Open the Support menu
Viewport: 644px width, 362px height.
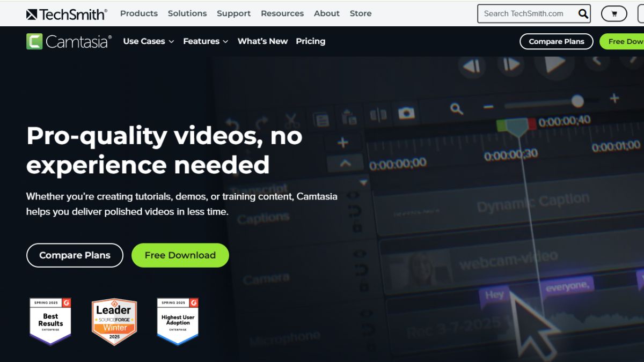tap(233, 13)
